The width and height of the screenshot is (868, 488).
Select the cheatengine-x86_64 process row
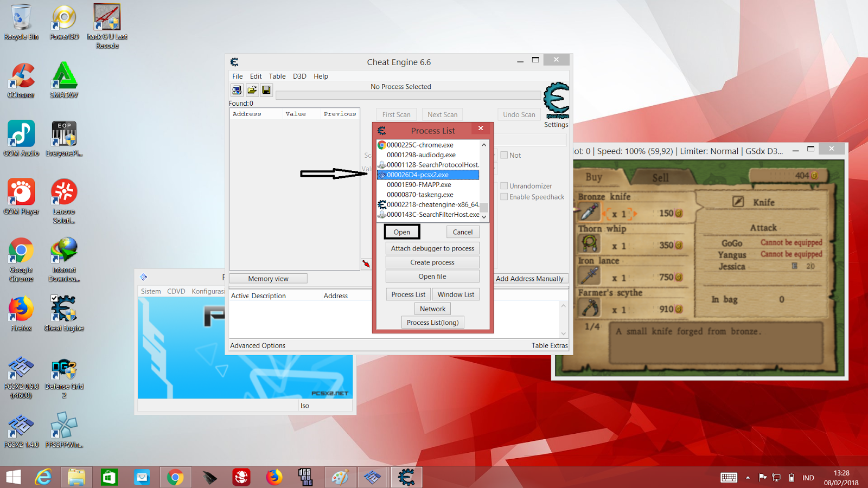[428, 204]
